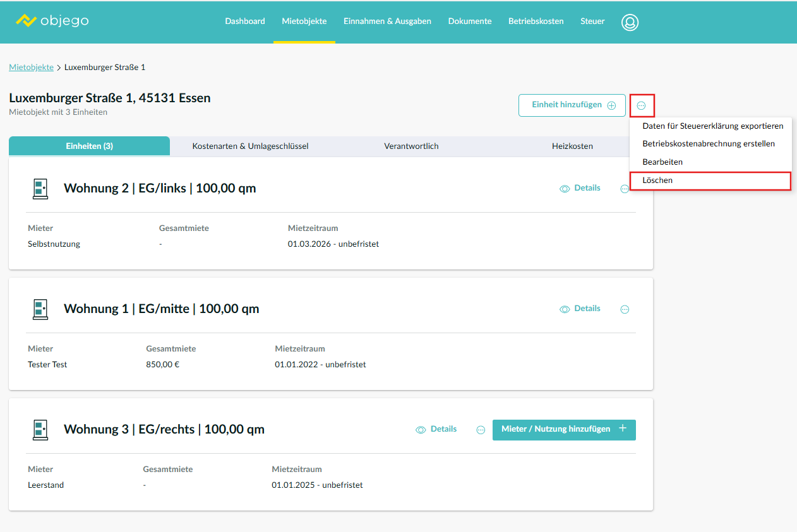Choose Bearbeiten in the options menu
The height and width of the screenshot is (532, 797).
click(662, 162)
